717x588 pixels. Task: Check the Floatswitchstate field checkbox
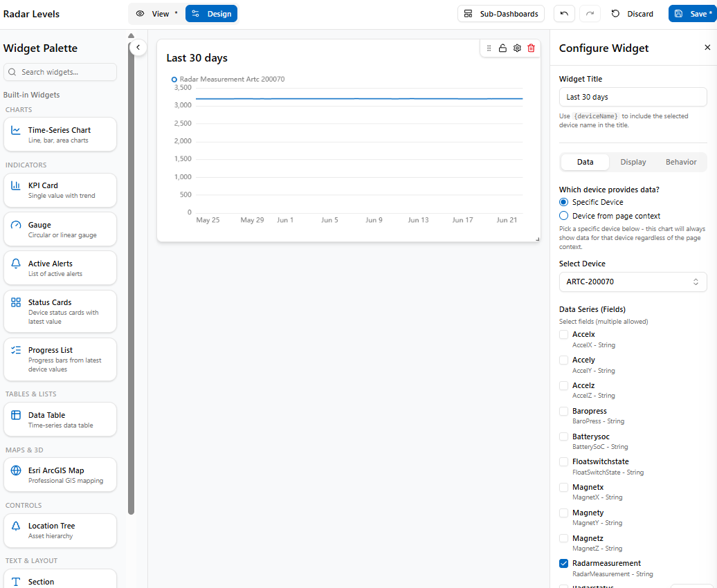(564, 462)
